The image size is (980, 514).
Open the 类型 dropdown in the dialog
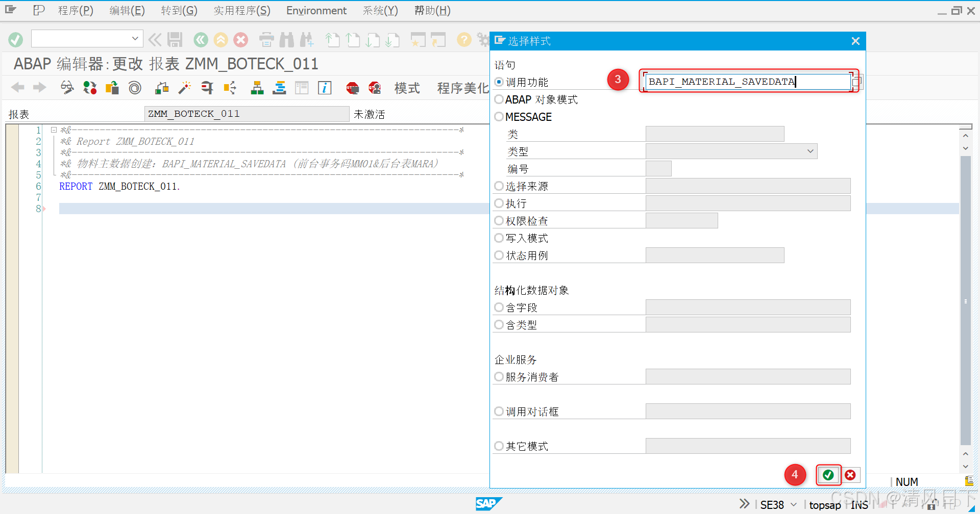coord(810,151)
